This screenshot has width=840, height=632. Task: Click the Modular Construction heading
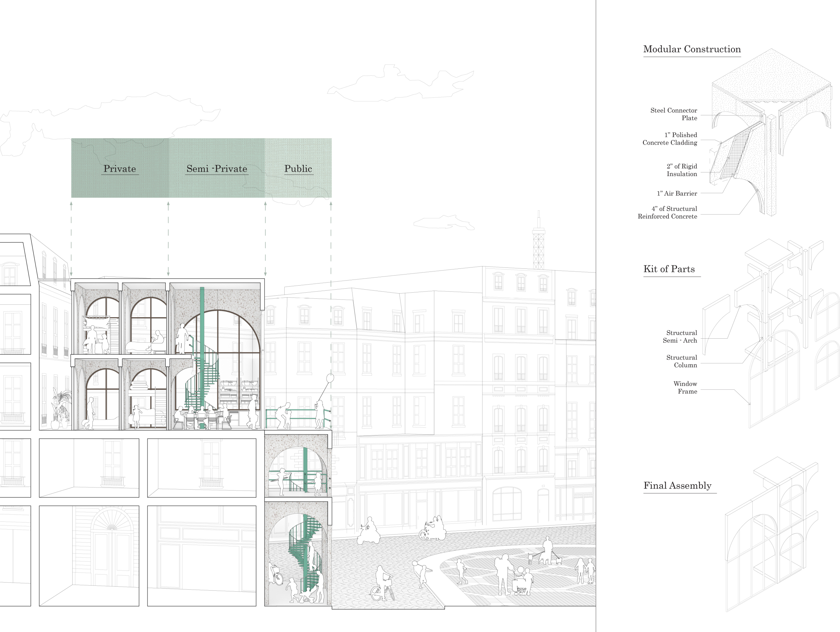[x=691, y=49]
